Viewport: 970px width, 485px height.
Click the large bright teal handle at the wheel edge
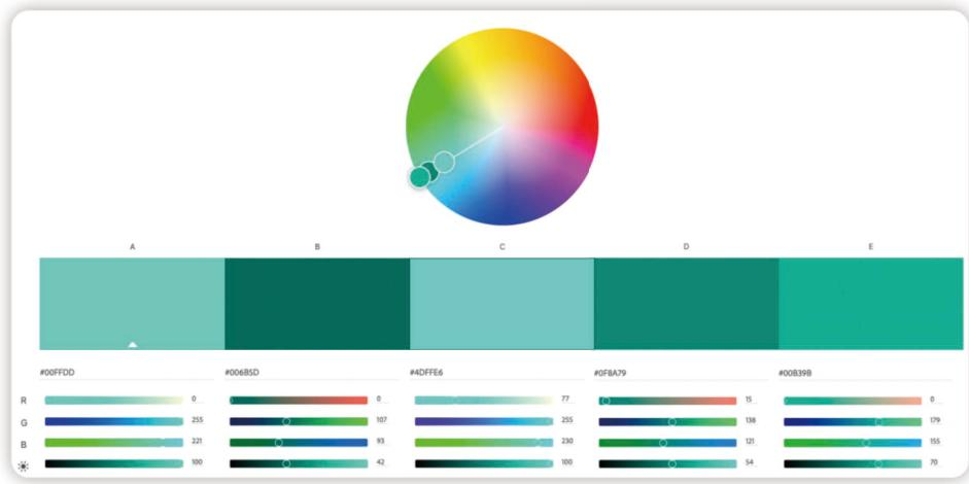(x=419, y=177)
